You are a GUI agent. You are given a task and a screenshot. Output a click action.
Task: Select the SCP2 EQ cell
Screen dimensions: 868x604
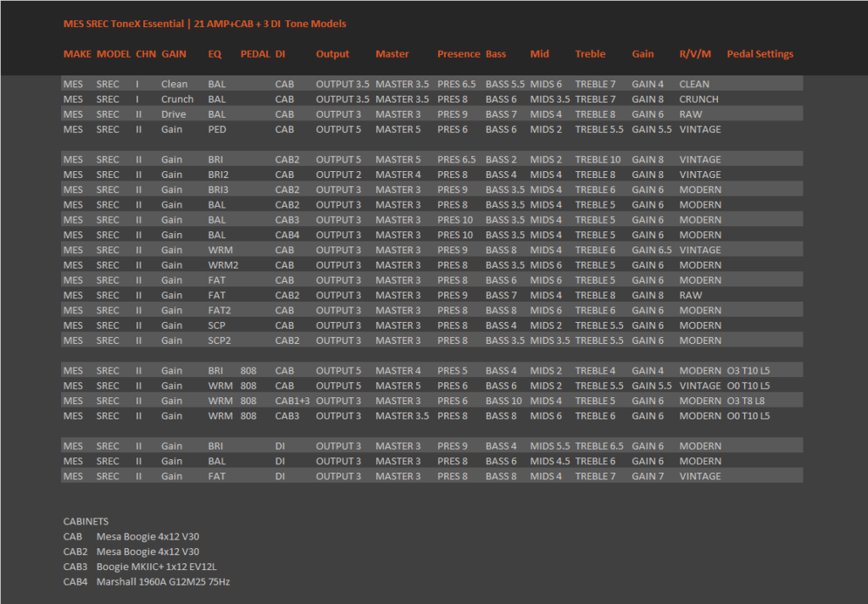pos(220,341)
